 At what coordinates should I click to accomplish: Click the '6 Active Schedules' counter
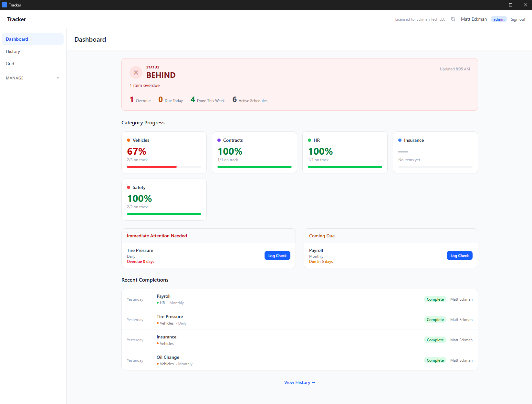pos(250,100)
